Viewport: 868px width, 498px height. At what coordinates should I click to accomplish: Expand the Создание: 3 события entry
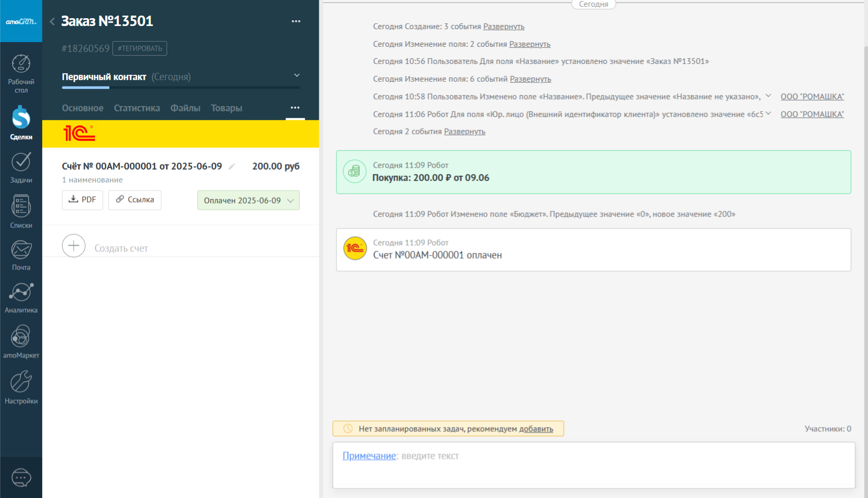(504, 27)
